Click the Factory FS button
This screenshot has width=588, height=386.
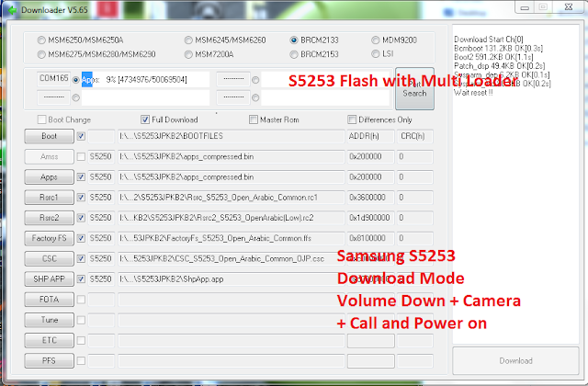(x=49, y=238)
